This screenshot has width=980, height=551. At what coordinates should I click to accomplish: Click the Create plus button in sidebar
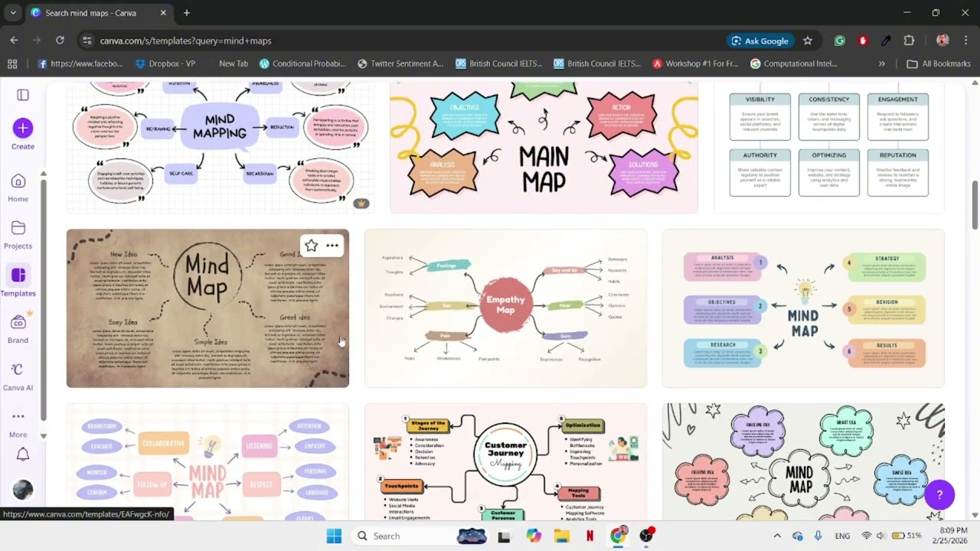point(23,128)
